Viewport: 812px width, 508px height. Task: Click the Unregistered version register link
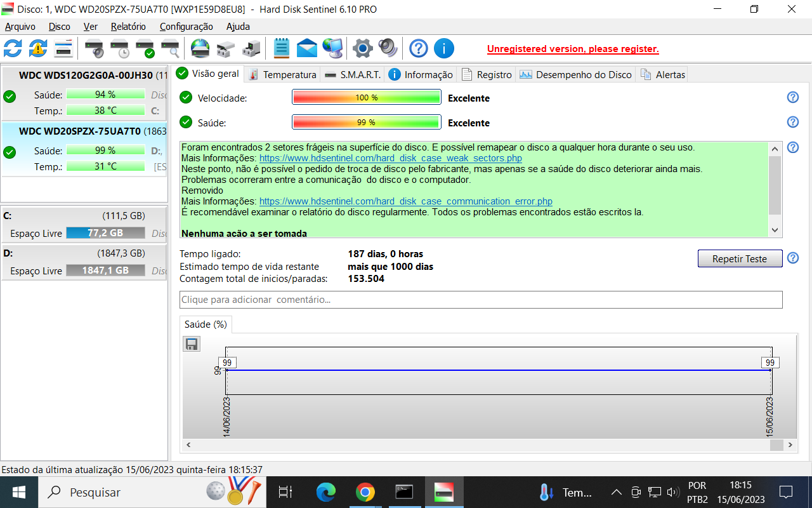point(573,49)
